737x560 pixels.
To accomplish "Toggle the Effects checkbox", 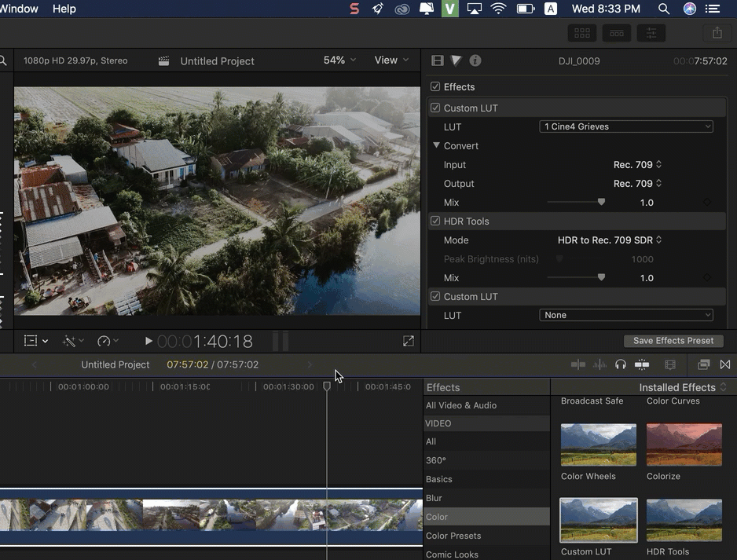I will (434, 86).
